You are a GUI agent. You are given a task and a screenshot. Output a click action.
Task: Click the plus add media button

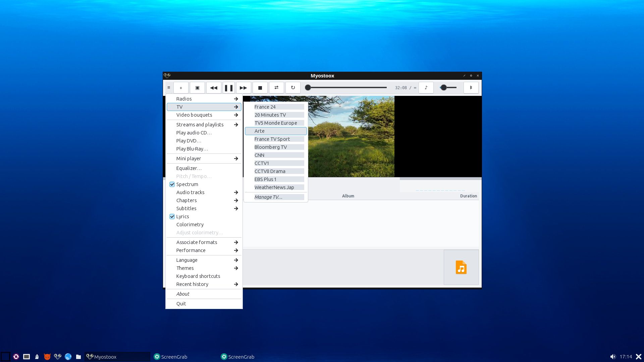(181, 88)
